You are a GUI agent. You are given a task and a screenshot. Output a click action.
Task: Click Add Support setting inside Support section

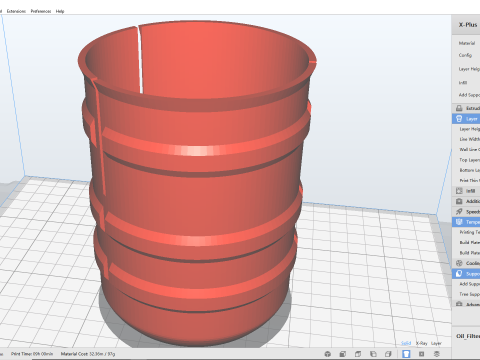pos(470,284)
